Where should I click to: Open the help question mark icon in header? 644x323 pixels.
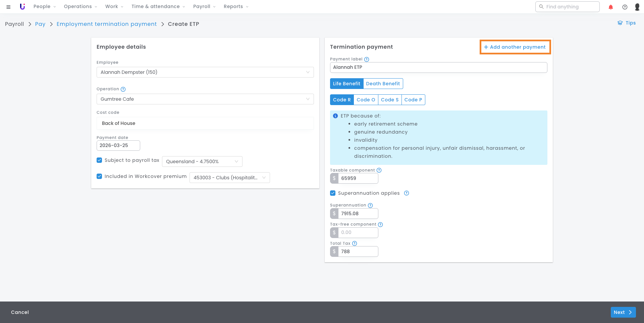[625, 7]
